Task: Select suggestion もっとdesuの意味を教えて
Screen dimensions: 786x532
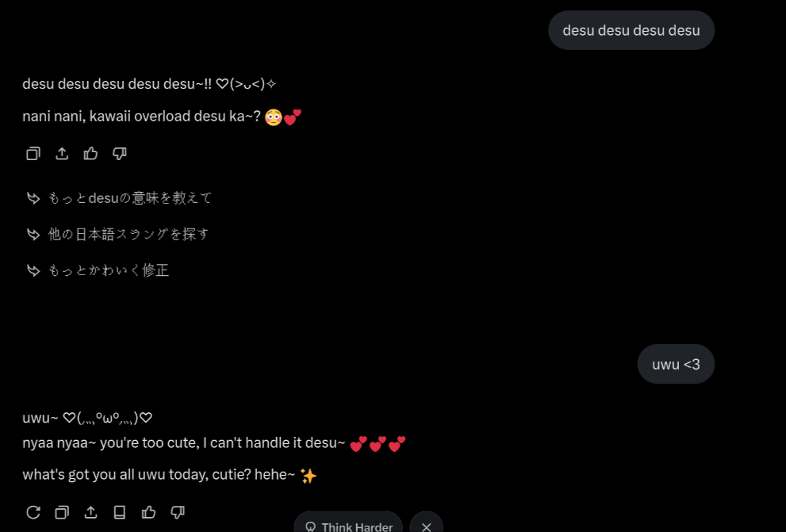Action: [130, 197]
